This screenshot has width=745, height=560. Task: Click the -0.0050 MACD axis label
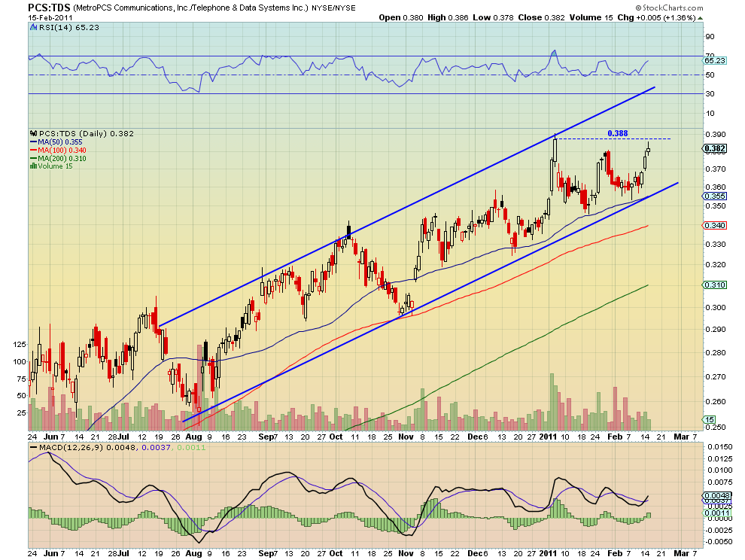[719, 541]
